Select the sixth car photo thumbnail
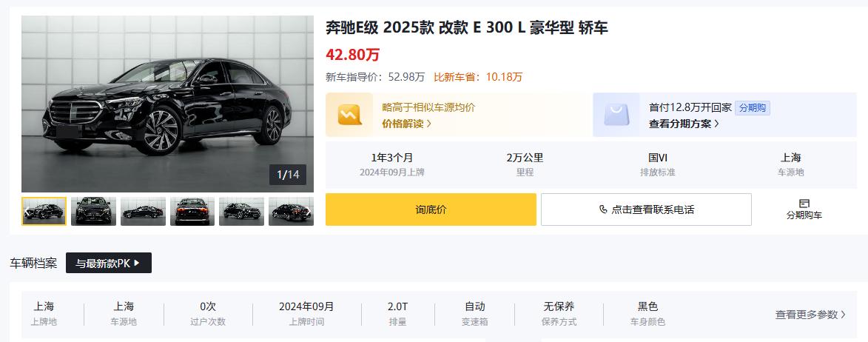This screenshot has width=868, height=342. (291, 211)
